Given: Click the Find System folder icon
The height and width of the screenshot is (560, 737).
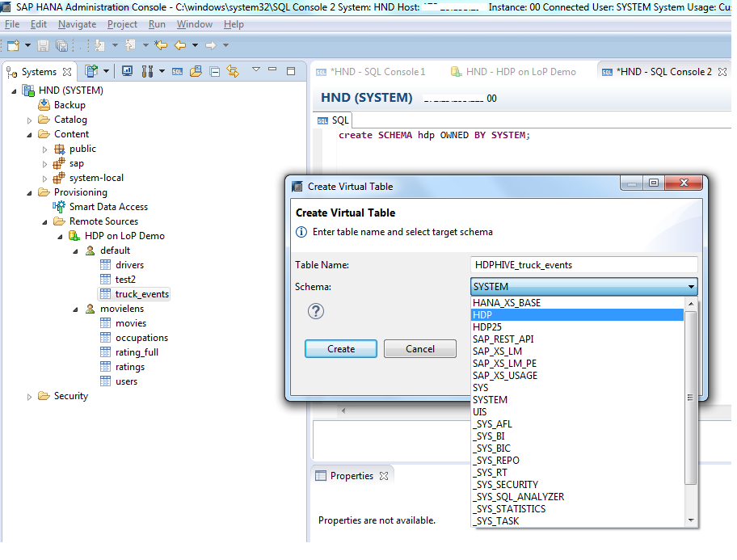Looking at the screenshot, I should tap(196, 71).
